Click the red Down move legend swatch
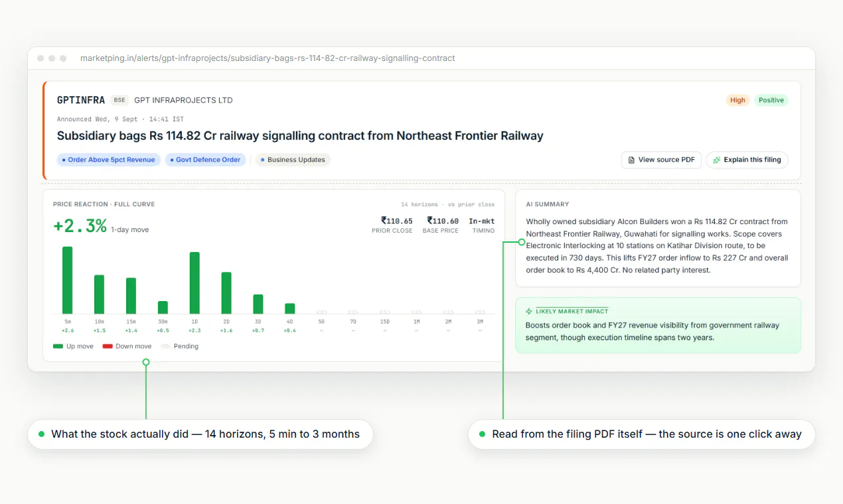 click(108, 346)
